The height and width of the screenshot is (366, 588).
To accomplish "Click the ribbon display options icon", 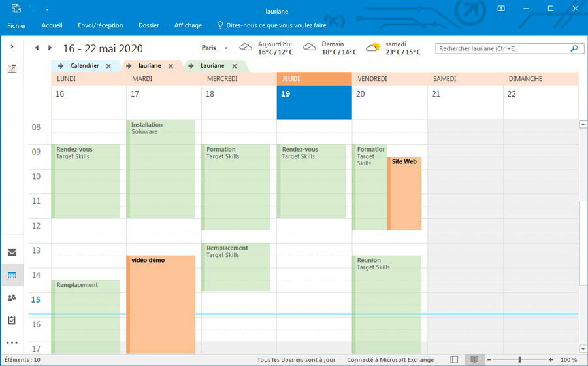I will click(x=501, y=8).
